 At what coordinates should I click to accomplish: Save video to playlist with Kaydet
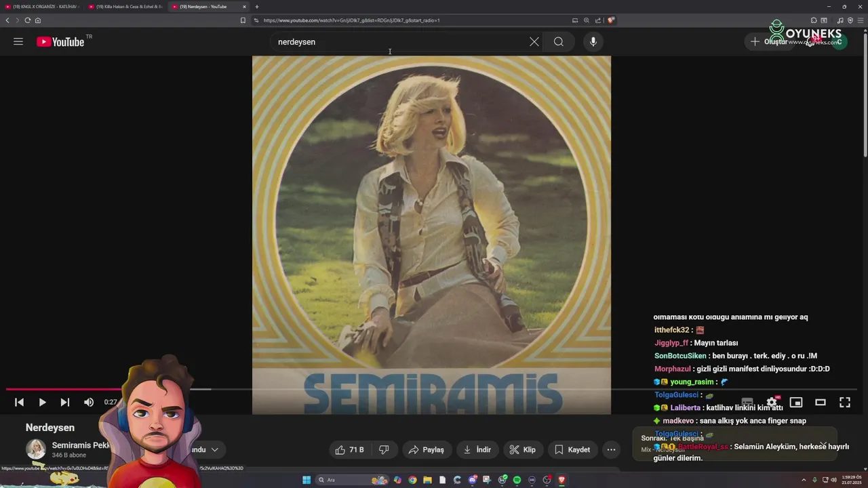point(573,449)
